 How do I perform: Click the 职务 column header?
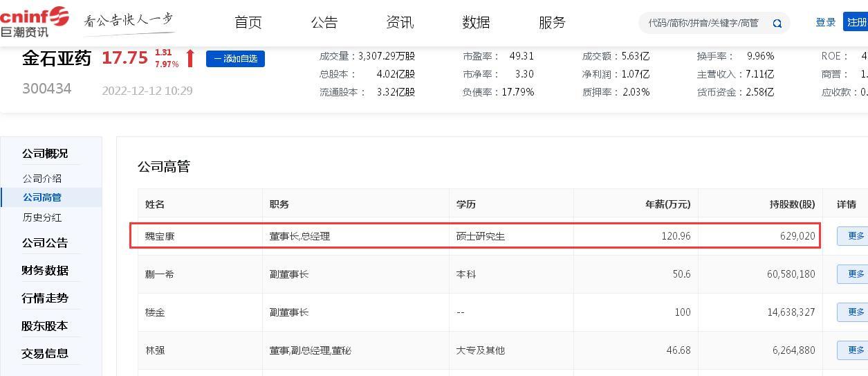[x=279, y=204]
